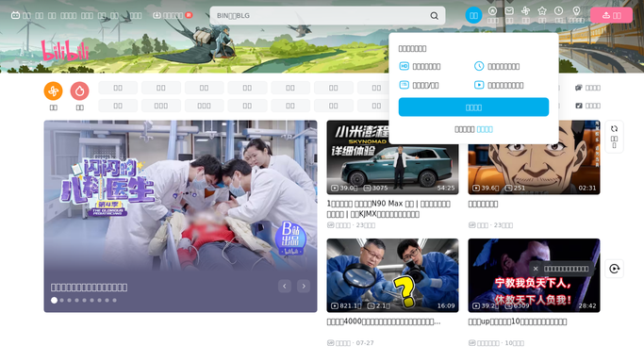This screenshot has height=362, width=644.
Task: Select the first active carousel dot
Action: [x=54, y=301]
